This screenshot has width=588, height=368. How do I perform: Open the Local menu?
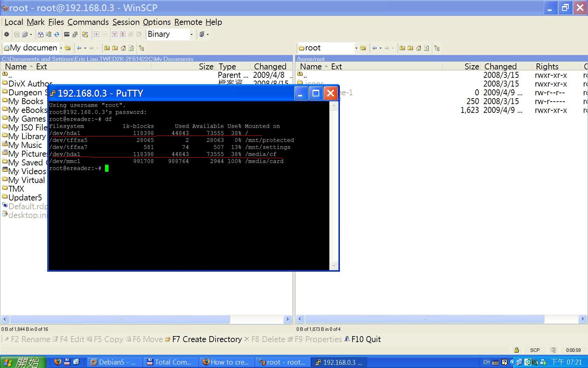[x=14, y=22]
